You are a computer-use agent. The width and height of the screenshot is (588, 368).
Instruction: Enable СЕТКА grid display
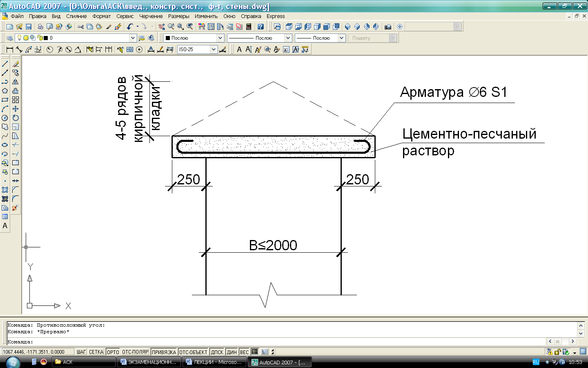pos(96,352)
